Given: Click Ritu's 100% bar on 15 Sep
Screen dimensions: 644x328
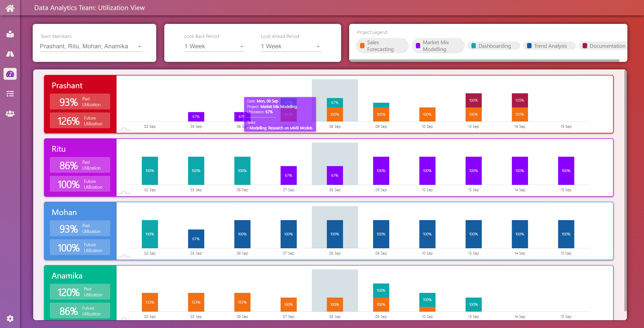Looking at the screenshot, I should 566,171.
